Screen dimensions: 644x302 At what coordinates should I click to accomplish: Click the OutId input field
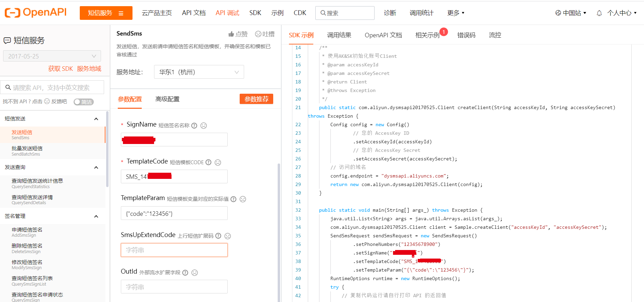click(174, 287)
